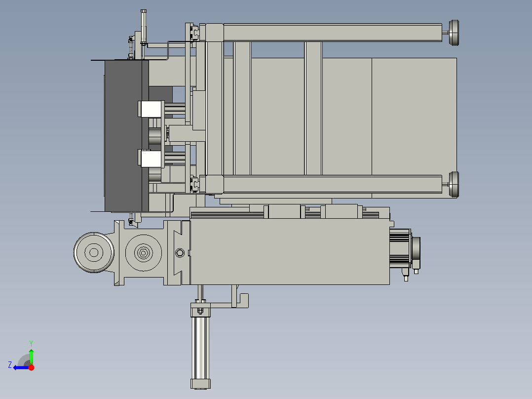This screenshot has width=532, height=399.
Task: Select the long vertical pneumatic cylinder at bottom
Action: coord(200,350)
